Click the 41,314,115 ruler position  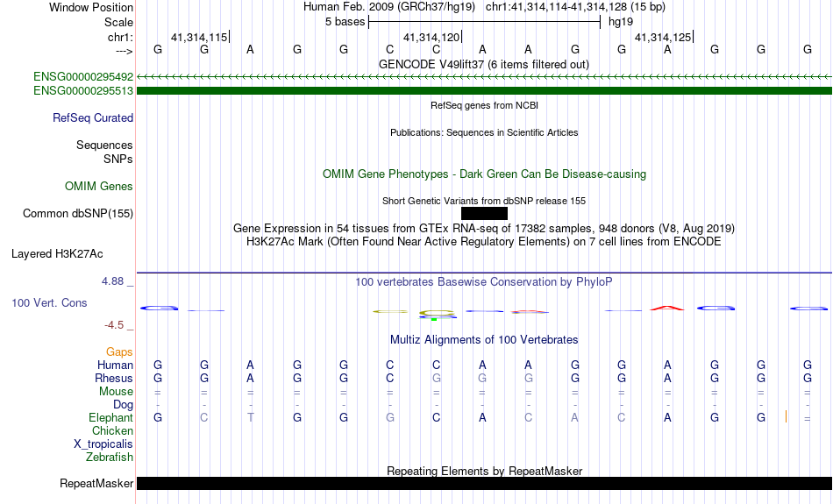coord(199,37)
